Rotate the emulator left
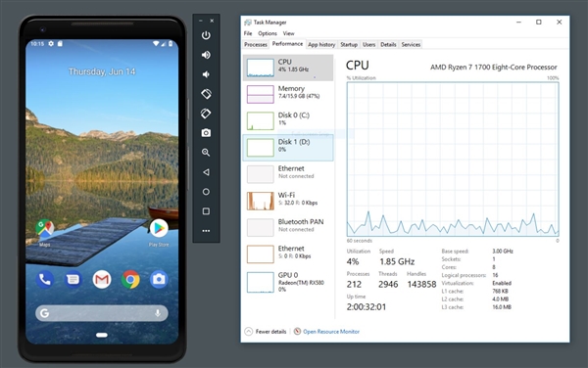The width and height of the screenshot is (588, 368). 206,94
